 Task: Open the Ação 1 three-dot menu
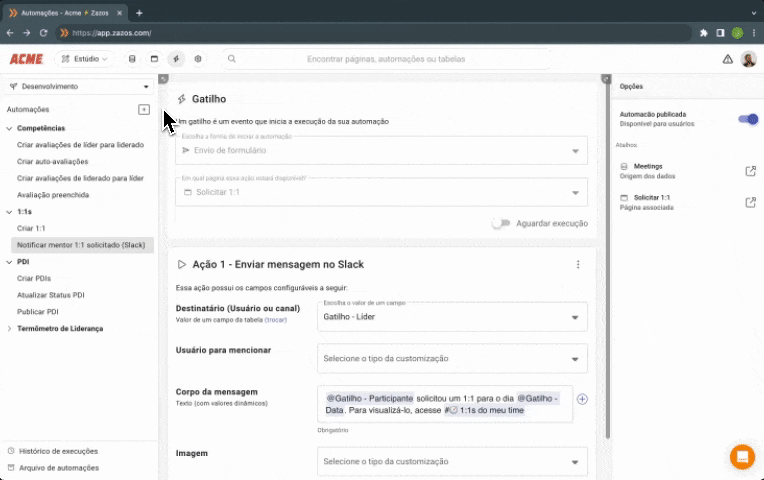(x=578, y=265)
